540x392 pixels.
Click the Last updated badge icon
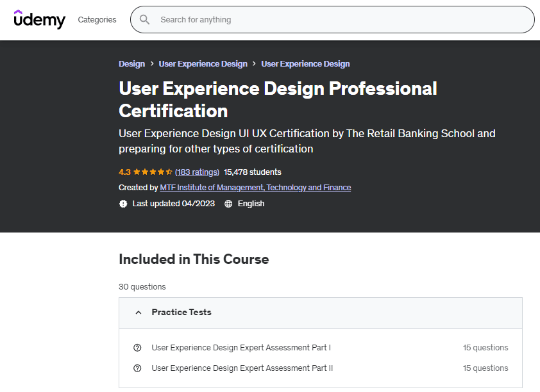pos(123,204)
